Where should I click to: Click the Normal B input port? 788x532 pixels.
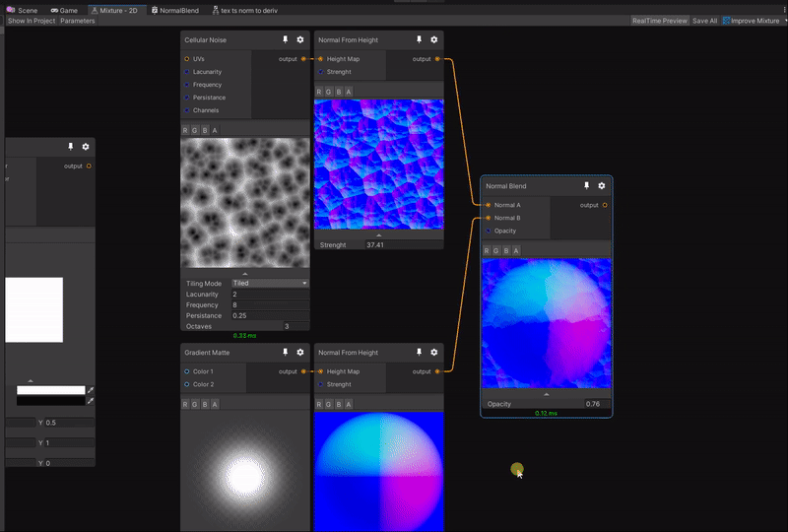click(x=488, y=218)
